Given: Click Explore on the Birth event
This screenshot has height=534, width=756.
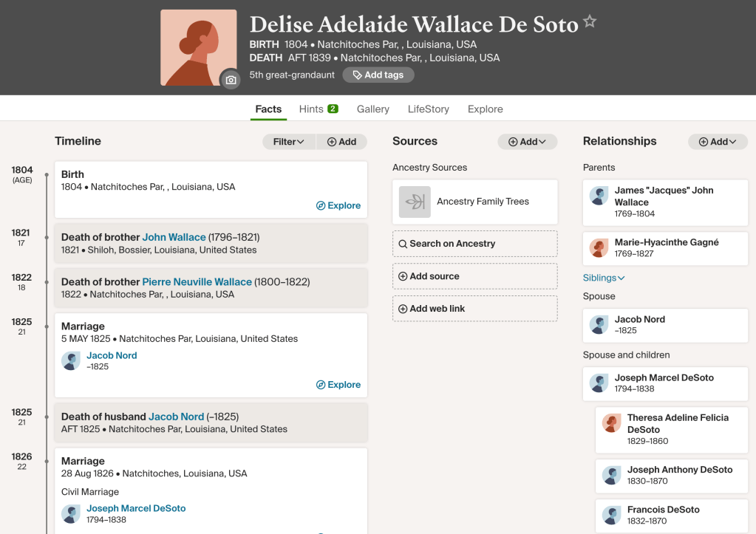Looking at the screenshot, I should (x=338, y=205).
